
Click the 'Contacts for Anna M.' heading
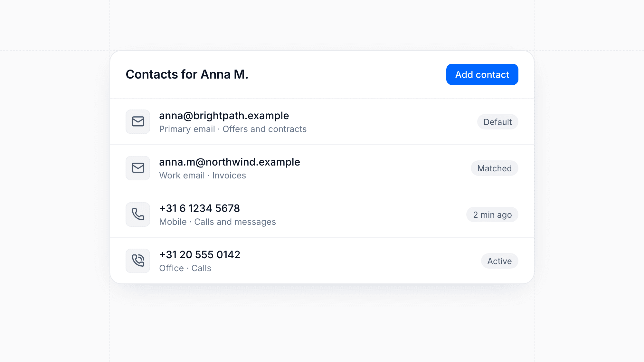pos(187,74)
